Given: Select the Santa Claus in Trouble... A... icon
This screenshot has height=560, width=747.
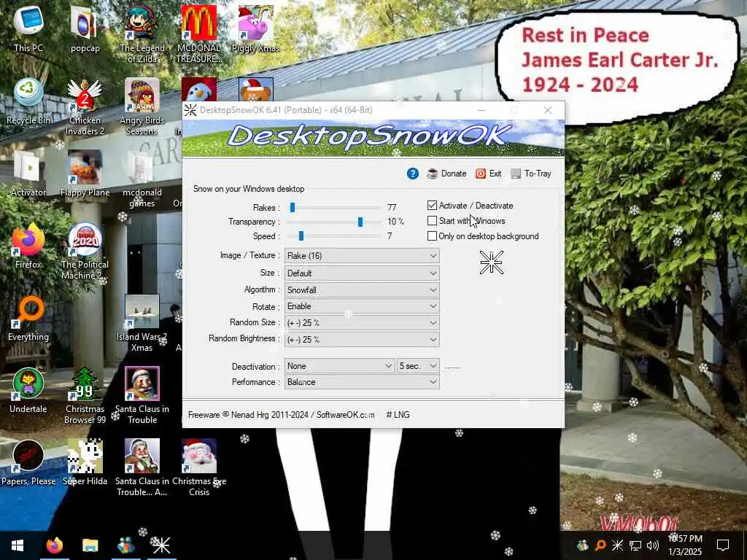Looking at the screenshot, I should [142, 469].
